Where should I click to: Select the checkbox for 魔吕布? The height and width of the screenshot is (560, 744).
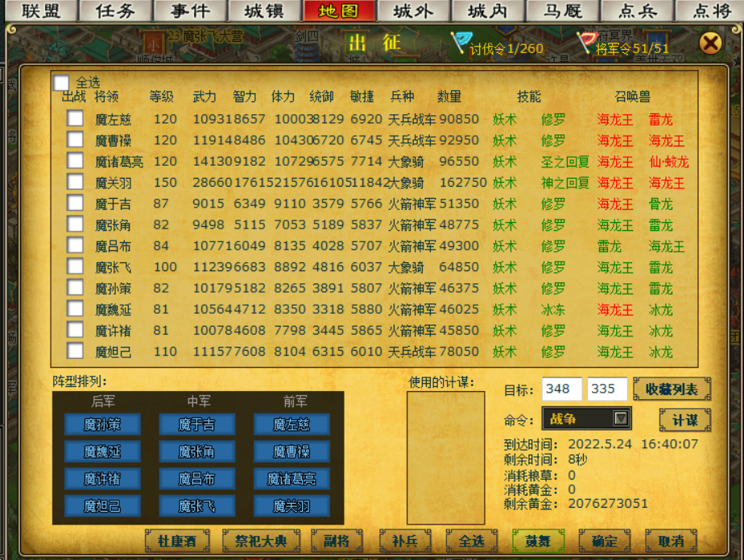pos(75,245)
